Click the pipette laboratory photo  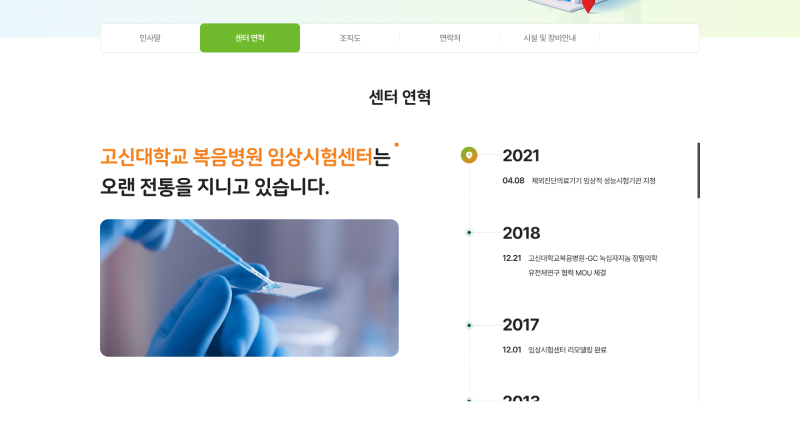coord(249,288)
